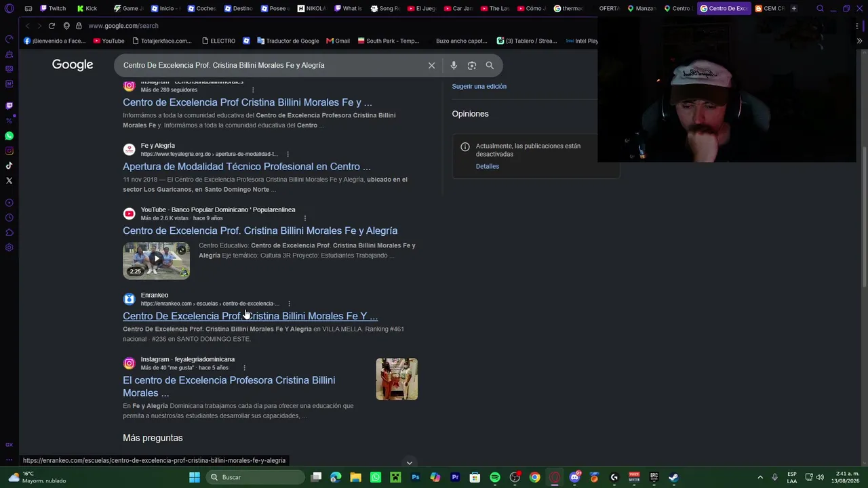Open WhatsApp in the Opera sidebar
This screenshot has height=488, width=868.
click(x=9, y=136)
